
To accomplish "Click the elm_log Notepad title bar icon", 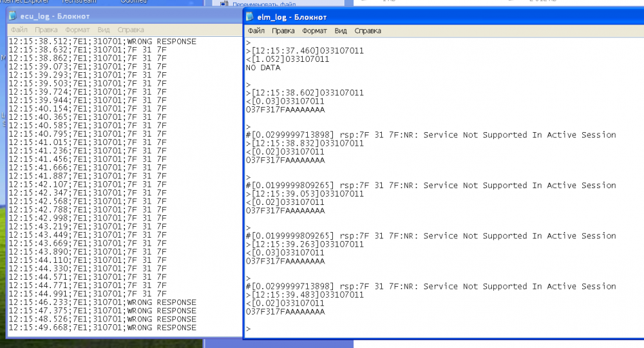I will 250,17.
